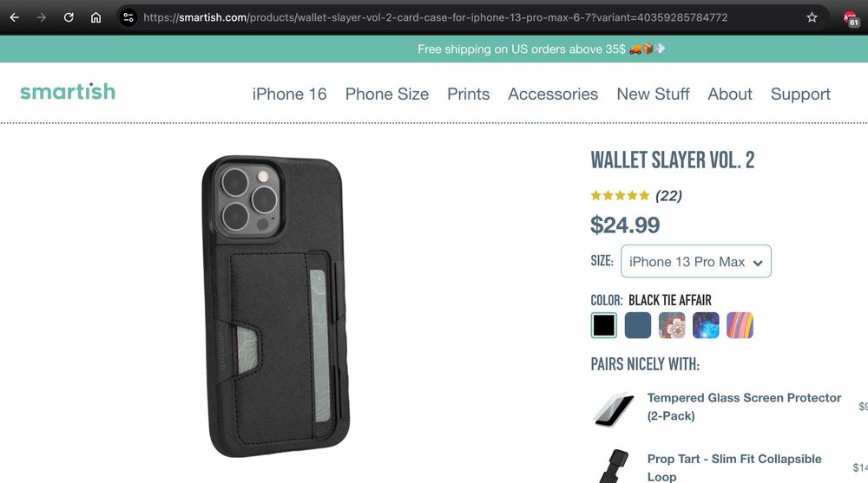868x483 pixels.
Task: Choose the blue color swatch
Action: (638, 325)
